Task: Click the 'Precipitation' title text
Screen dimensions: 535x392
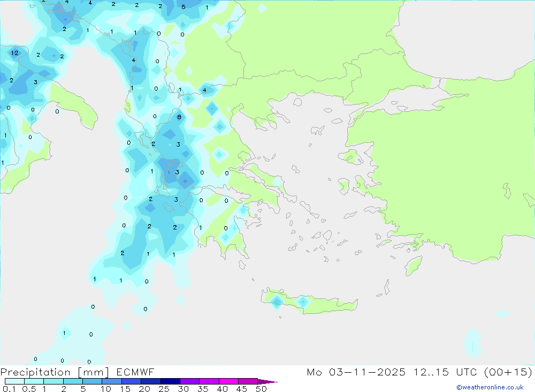Action: tap(35, 372)
